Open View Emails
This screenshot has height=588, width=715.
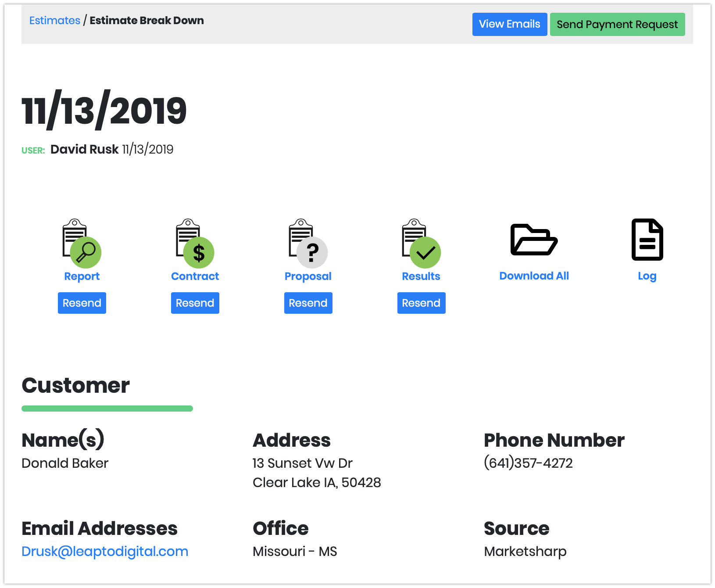[510, 24]
